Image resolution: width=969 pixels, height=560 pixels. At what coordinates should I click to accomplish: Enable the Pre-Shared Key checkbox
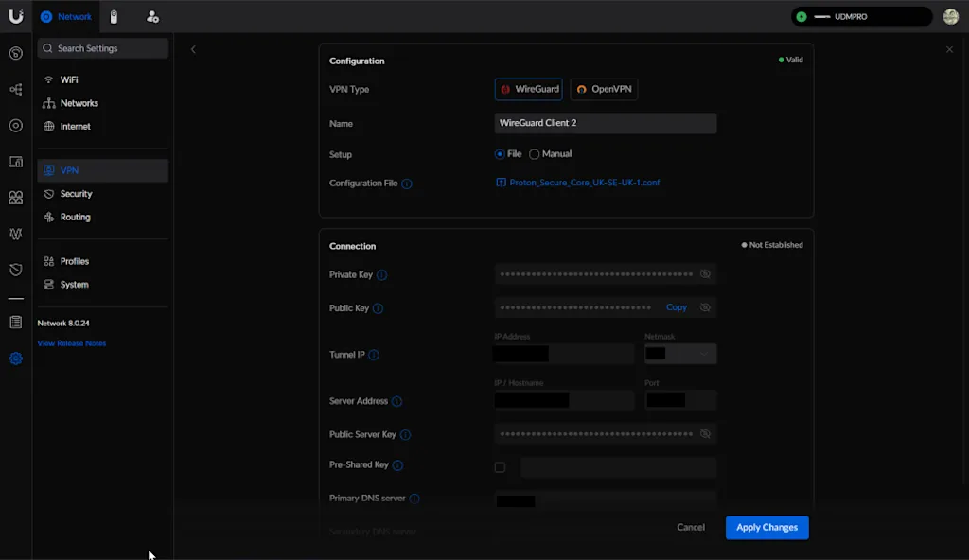coord(500,467)
